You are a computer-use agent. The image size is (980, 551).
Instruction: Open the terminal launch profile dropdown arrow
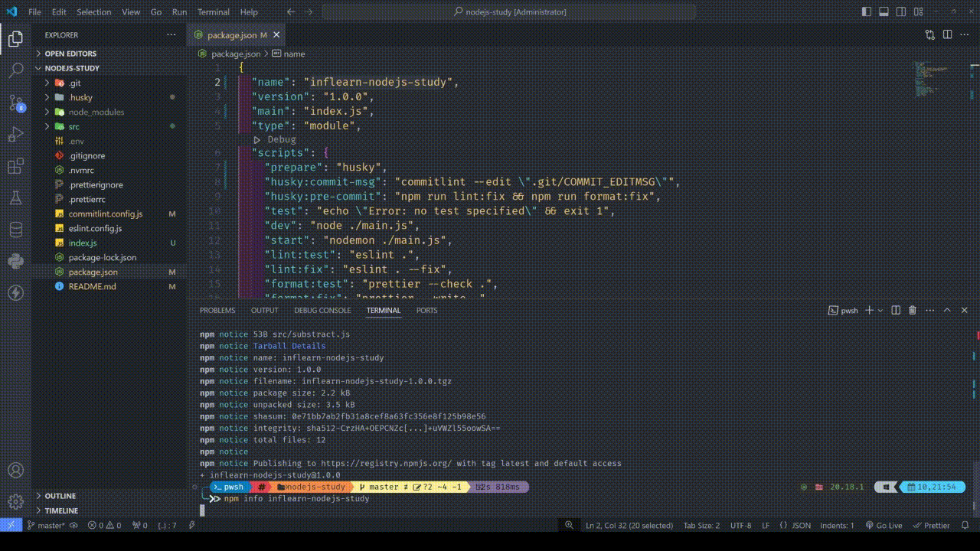pyautogui.click(x=880, y=311)
